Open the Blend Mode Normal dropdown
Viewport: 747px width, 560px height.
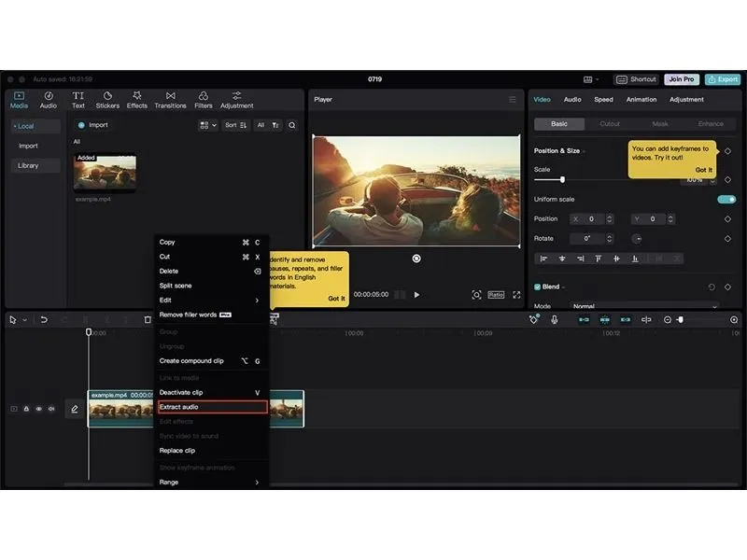[x=644, y=305]
